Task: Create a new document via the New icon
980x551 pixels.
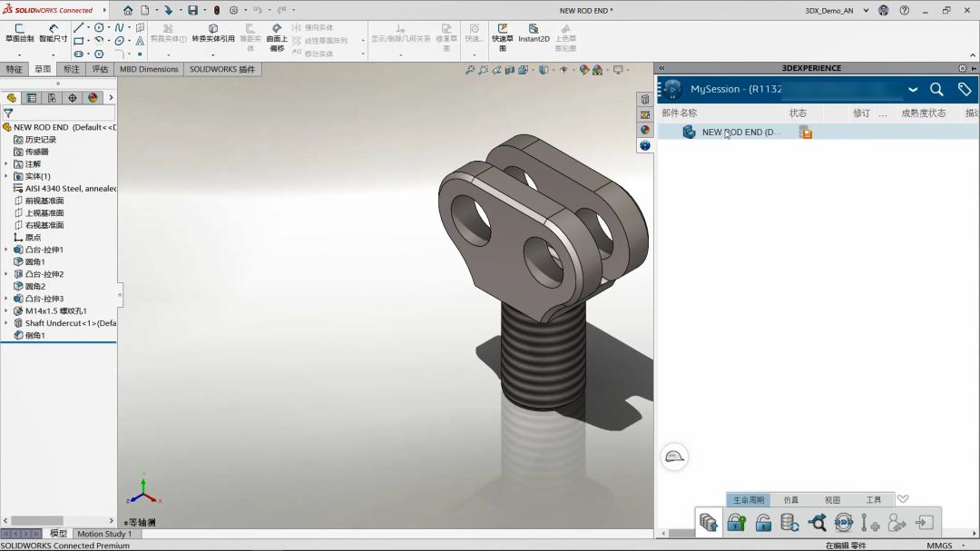Action: [145, 10]
